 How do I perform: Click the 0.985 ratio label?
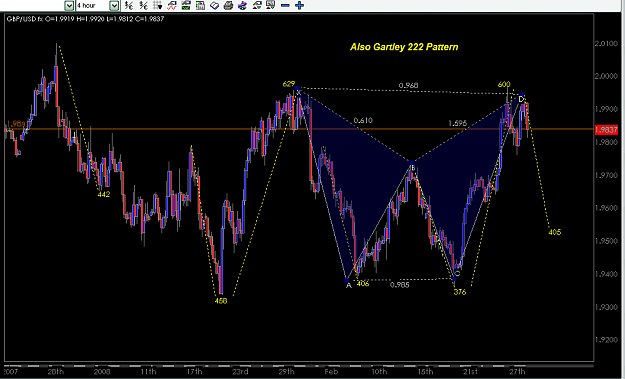pos(399,285)
